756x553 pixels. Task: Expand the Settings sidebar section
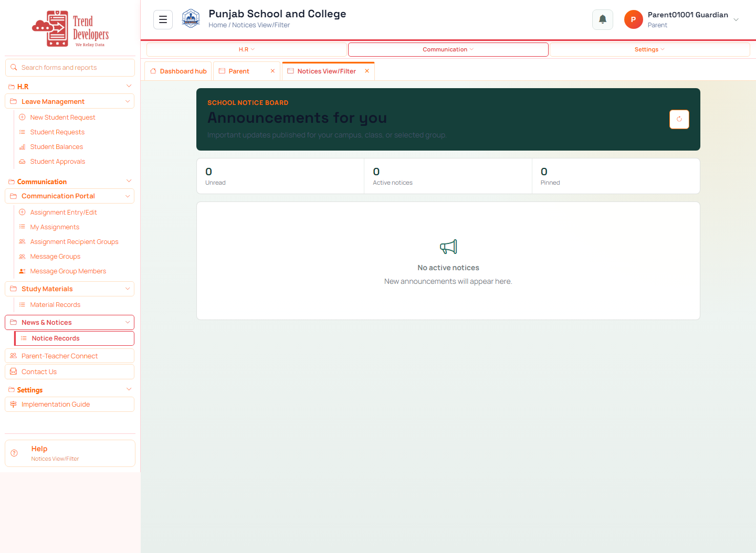[x=129, y=389]
